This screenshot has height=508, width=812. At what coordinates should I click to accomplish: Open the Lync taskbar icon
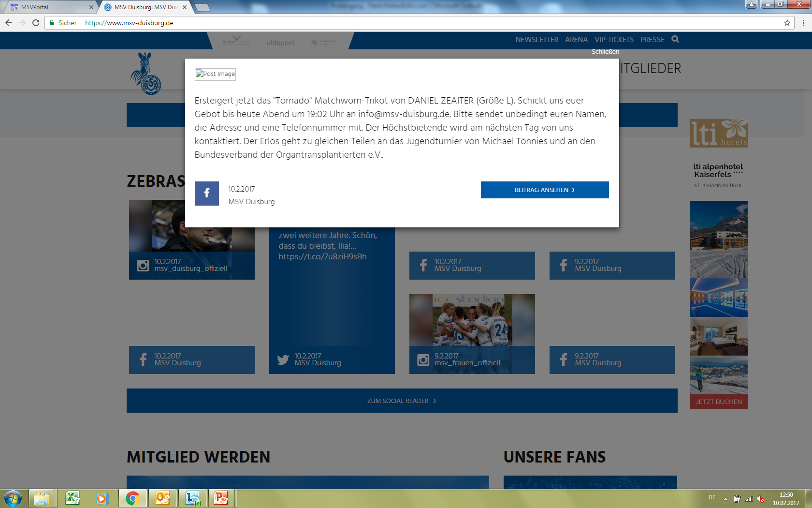(x=192, y=498)
